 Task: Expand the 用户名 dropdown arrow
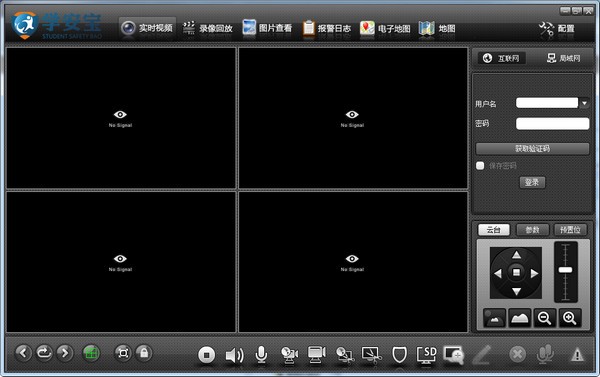coord(584,103)
